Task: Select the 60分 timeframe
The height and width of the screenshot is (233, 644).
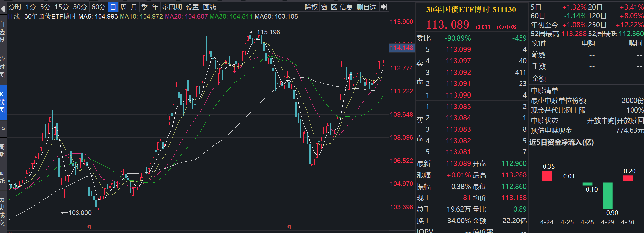Action: tap(98, 7)
